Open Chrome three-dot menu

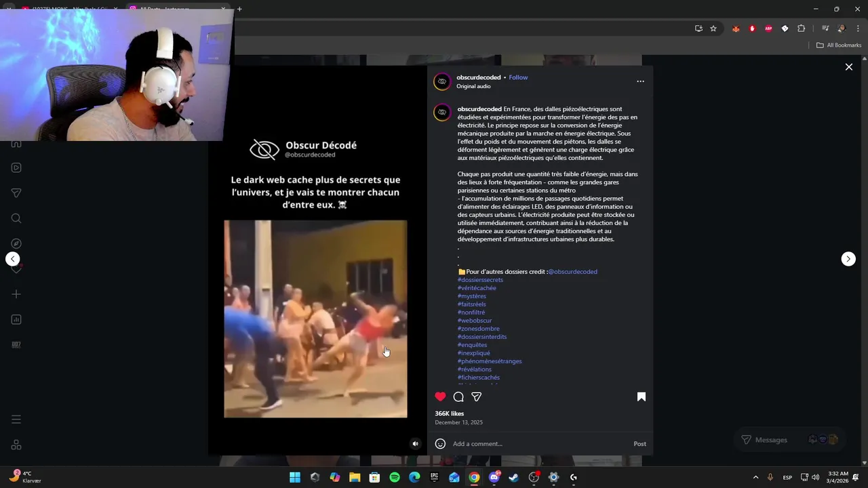coord(858,28)
